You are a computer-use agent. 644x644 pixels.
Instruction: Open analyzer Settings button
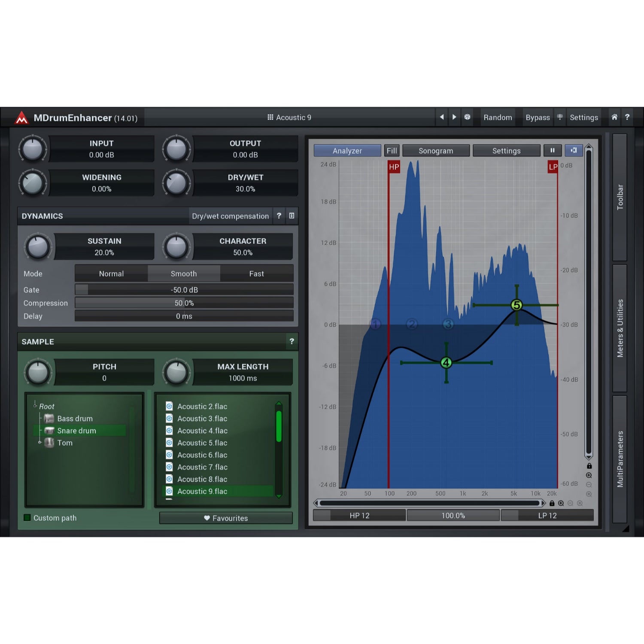[x=506, y=150]
